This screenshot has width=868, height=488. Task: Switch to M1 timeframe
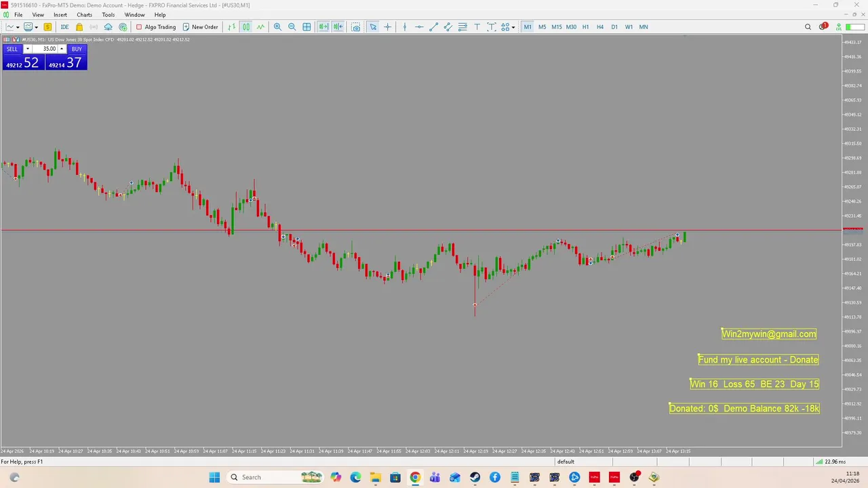coord(528,27)
